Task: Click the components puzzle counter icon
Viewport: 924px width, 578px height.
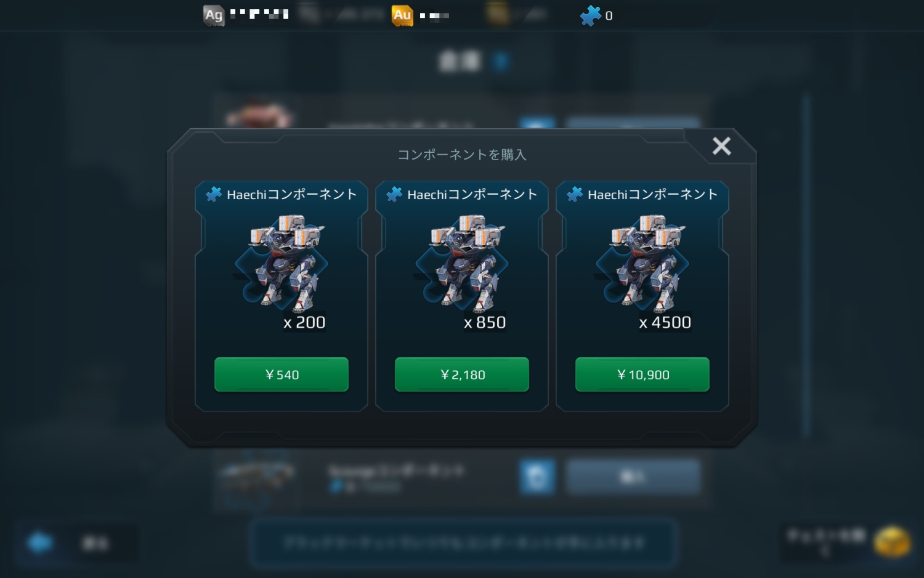Action: tap(590, 15)
